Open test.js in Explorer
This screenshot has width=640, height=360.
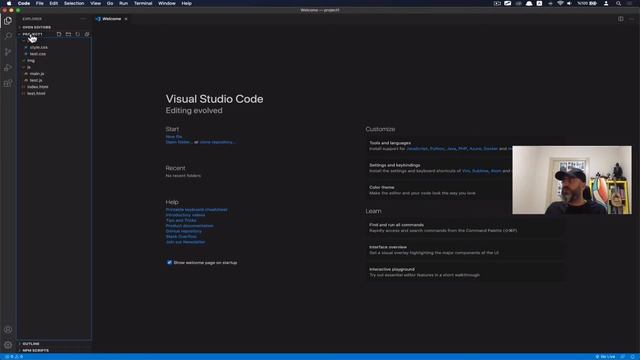pos(36,80)
